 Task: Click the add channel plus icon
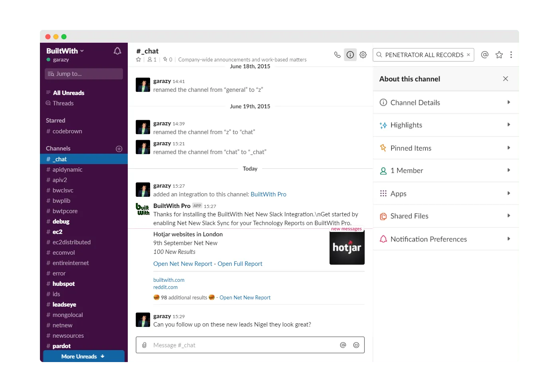point(119,149)
